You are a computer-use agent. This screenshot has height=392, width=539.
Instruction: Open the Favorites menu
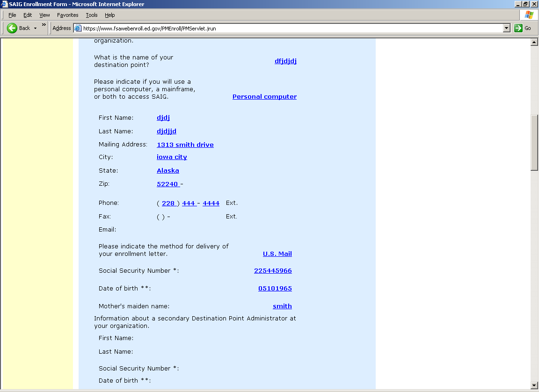click(x=67, y=15)
